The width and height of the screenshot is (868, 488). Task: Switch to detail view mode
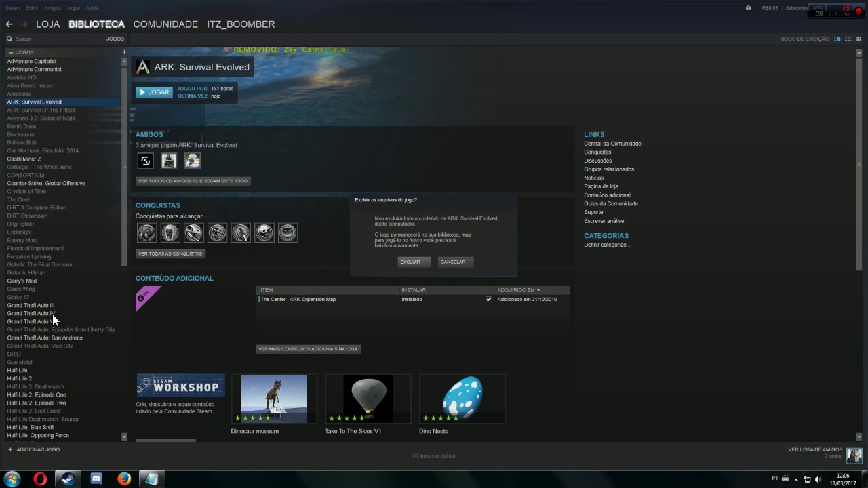click(x=837, y=39)
